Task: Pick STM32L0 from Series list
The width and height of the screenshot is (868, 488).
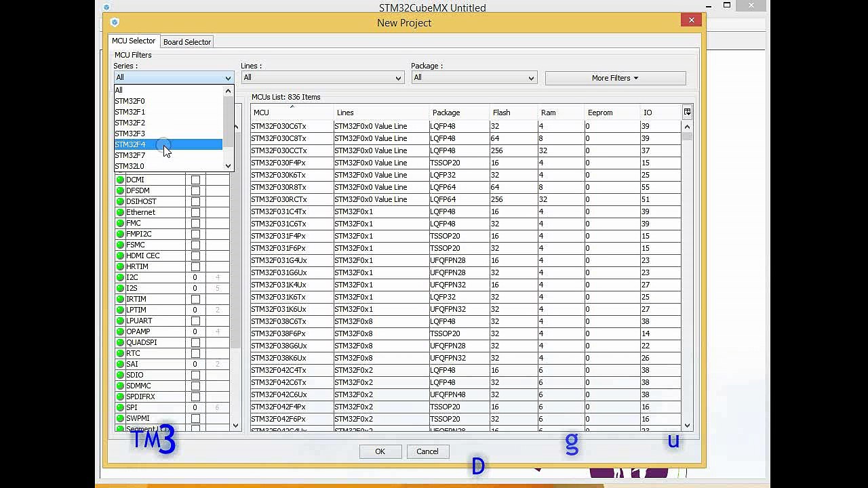Action: (x=167, y=166)
